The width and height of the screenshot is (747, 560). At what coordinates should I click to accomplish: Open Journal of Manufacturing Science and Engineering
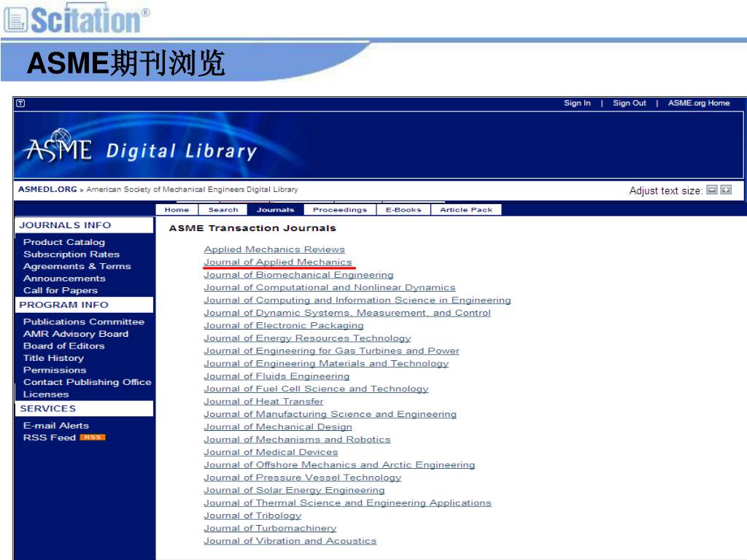(x=330, y=414)
